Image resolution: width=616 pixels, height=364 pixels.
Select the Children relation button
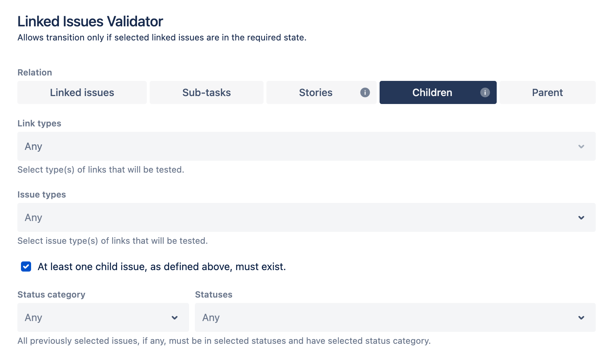tap(432, 92)
